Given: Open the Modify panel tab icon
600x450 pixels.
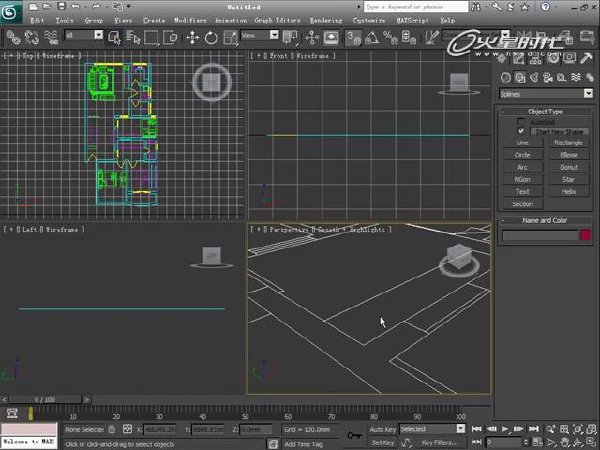Looking at the screenshot, I should point(518,59).
